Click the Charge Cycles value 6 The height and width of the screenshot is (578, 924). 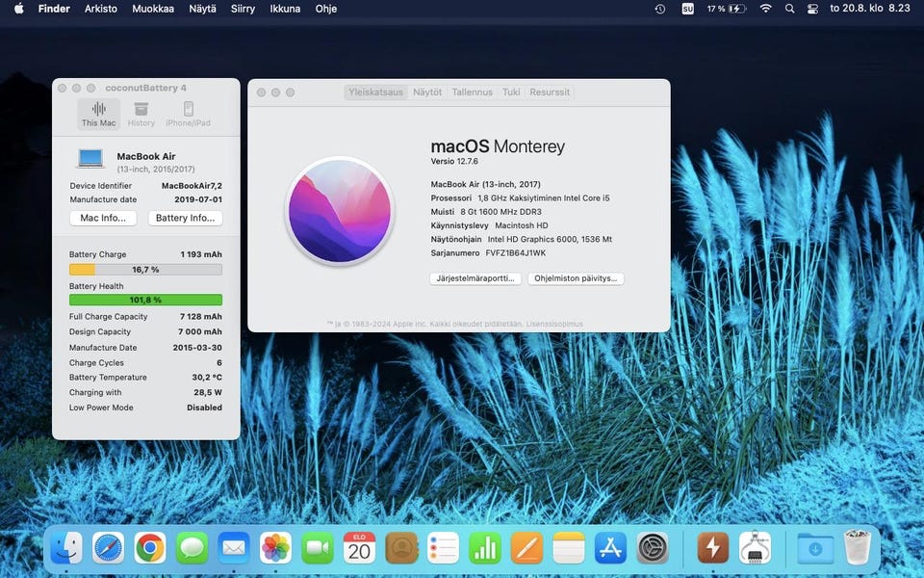pos(219,363)
